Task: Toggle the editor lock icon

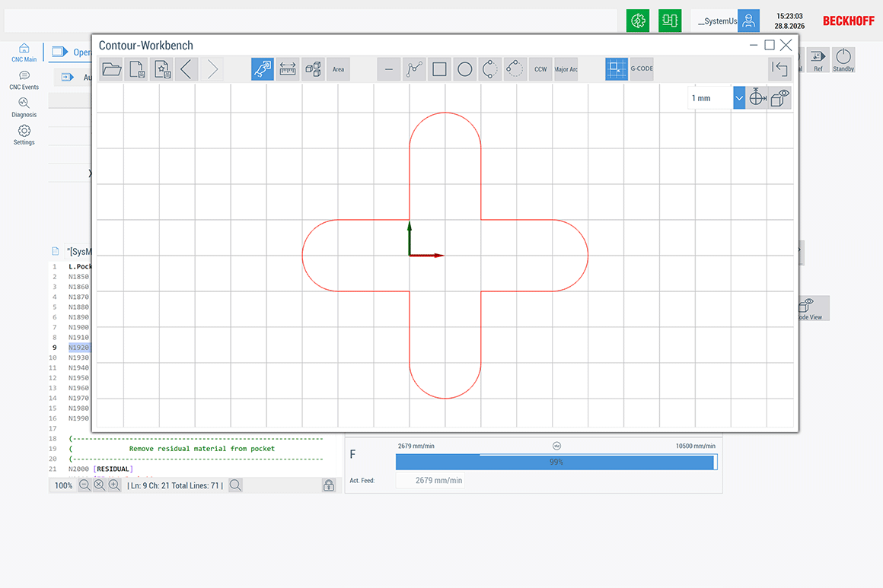Action: point(329,485)
